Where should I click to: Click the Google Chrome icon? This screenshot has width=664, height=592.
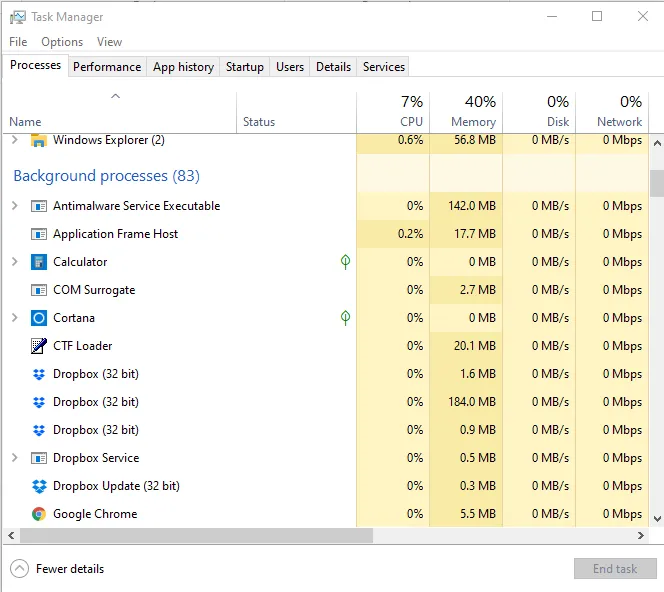point(39,514)
